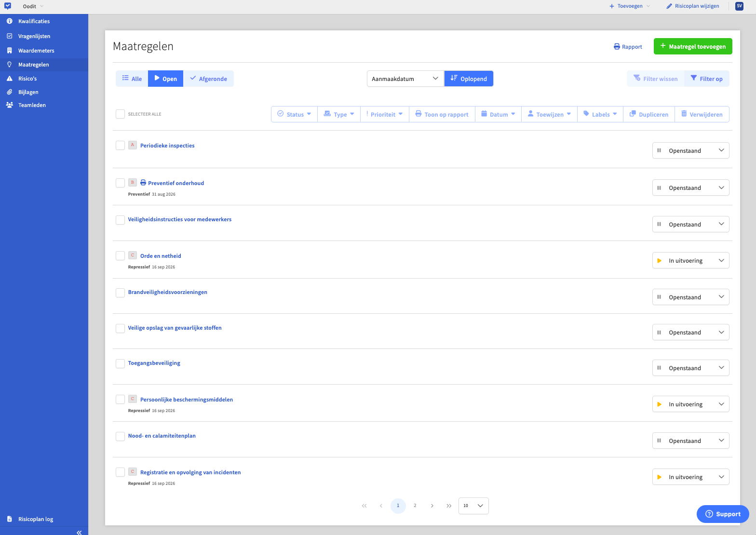Click the Filter op button
This screenshot has width=756, height=535.
(x=706, y=79)
